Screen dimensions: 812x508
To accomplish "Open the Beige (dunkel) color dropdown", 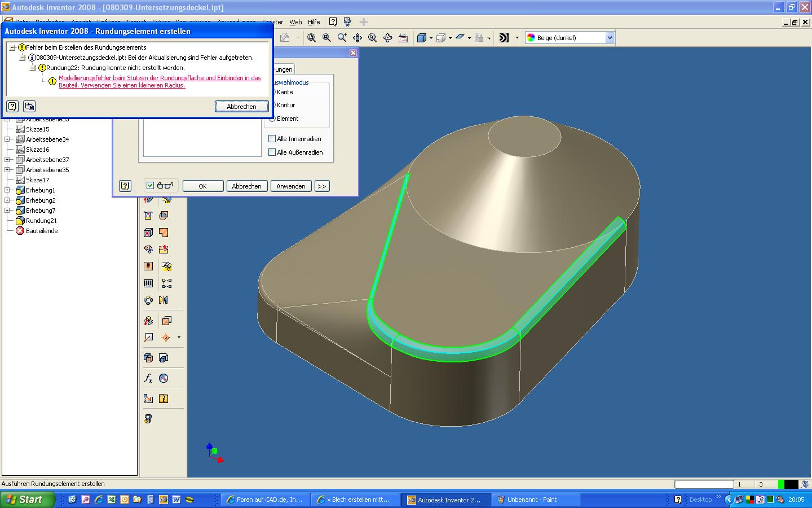I will click(x=609, y=38).
